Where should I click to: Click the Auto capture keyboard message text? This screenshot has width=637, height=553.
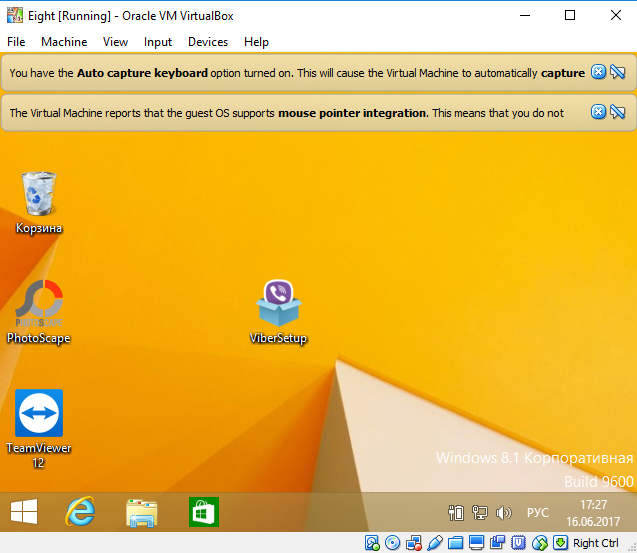[297, 73]
